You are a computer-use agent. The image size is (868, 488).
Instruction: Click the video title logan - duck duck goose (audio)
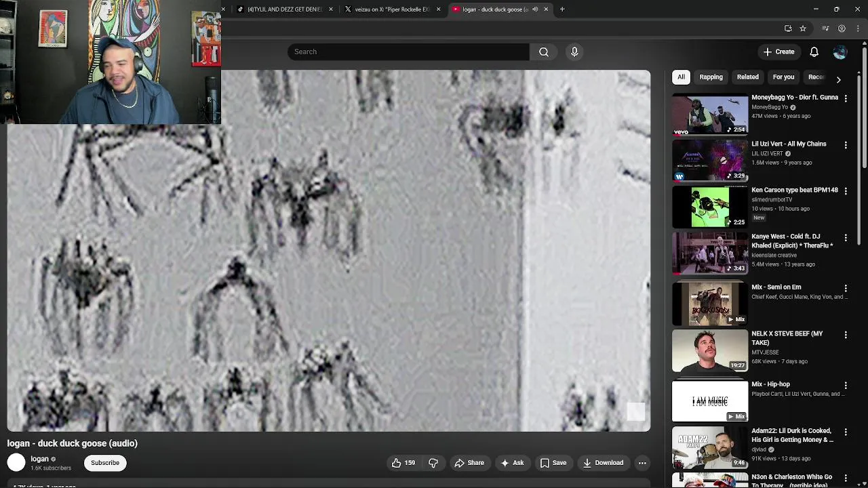pyautogui.click(x=73, y=443)
